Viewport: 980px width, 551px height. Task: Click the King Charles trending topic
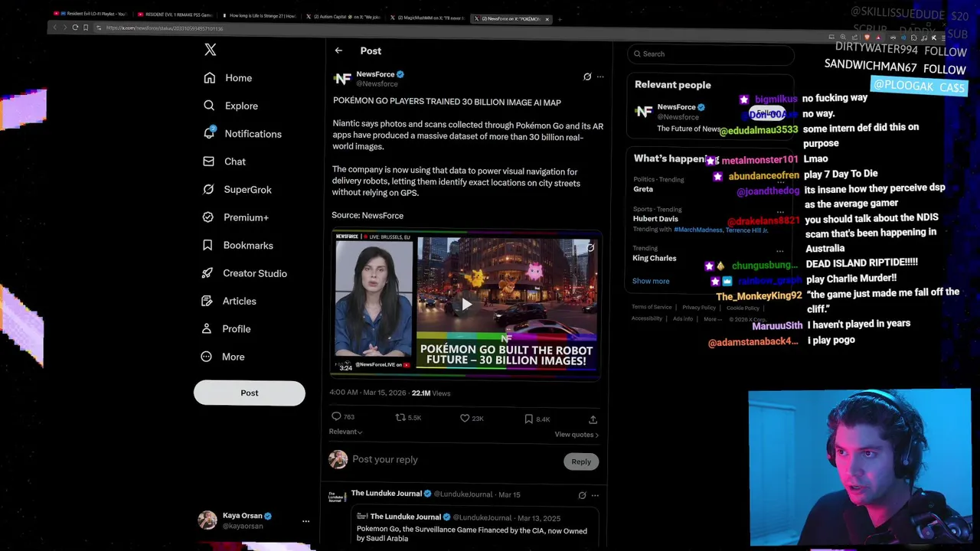click(655, 258)
